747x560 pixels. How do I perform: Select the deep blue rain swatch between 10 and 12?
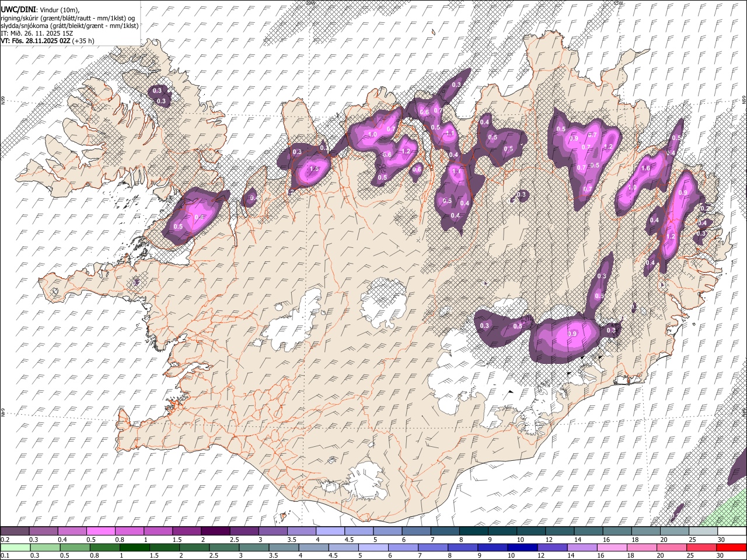click(x=522, y=547)
